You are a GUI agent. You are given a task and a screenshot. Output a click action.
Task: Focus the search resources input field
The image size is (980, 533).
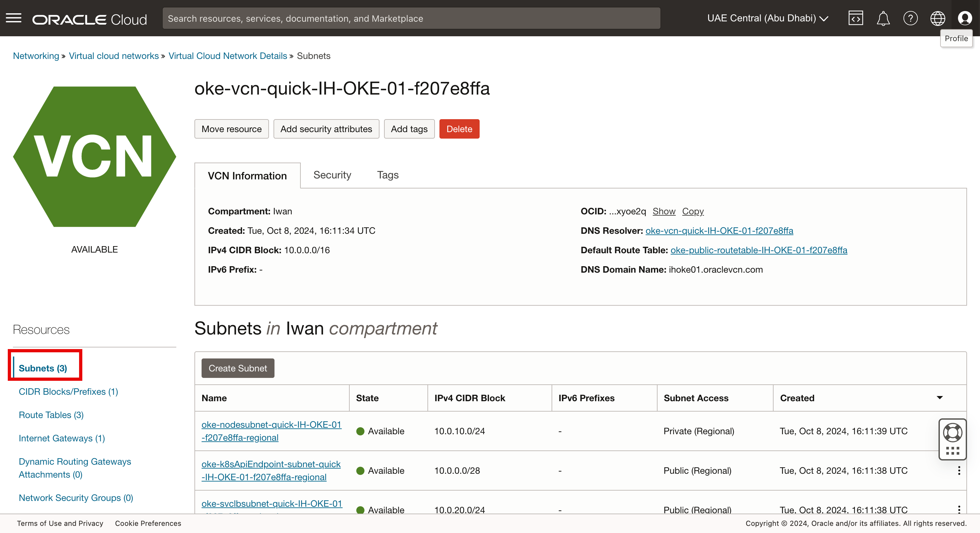click(x=411, y=18)
